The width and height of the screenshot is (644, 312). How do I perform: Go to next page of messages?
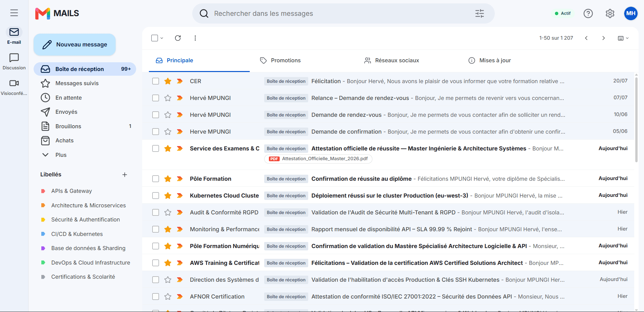[x=604, y=38]
